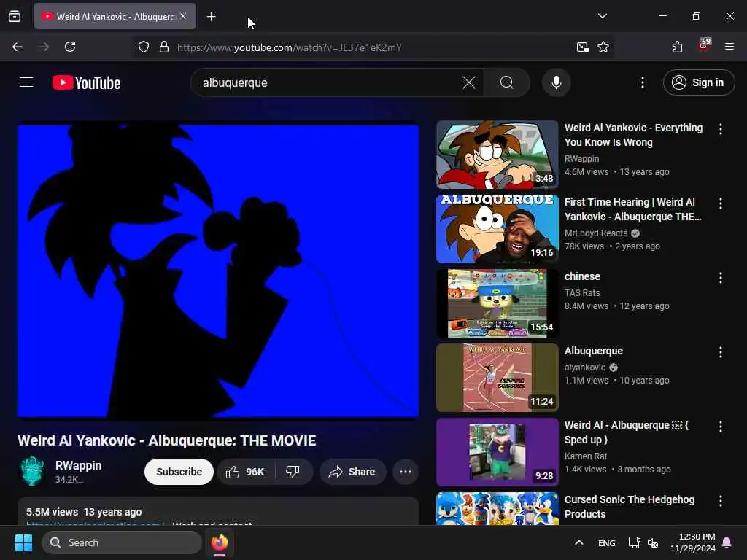747x560 pixels.
Task: Open YouTube settings three-dot menu
Action: [x=642, y=82]
